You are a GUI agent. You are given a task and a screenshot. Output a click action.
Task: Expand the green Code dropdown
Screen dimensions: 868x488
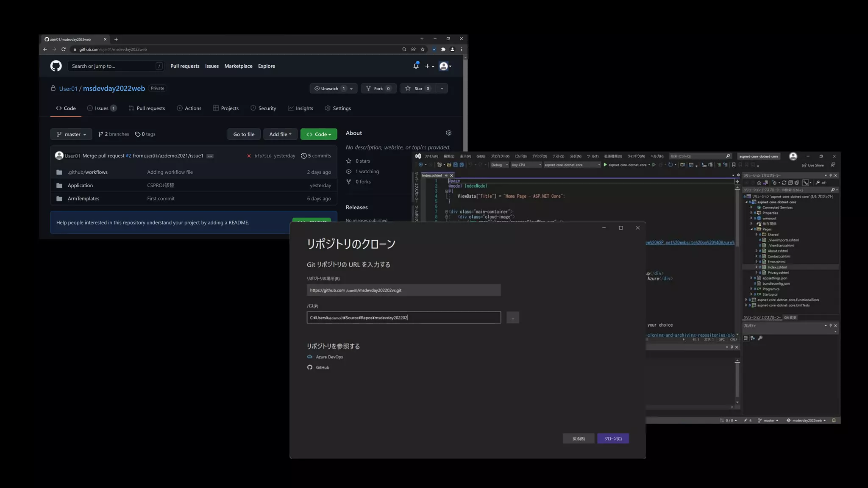point(319,134)
